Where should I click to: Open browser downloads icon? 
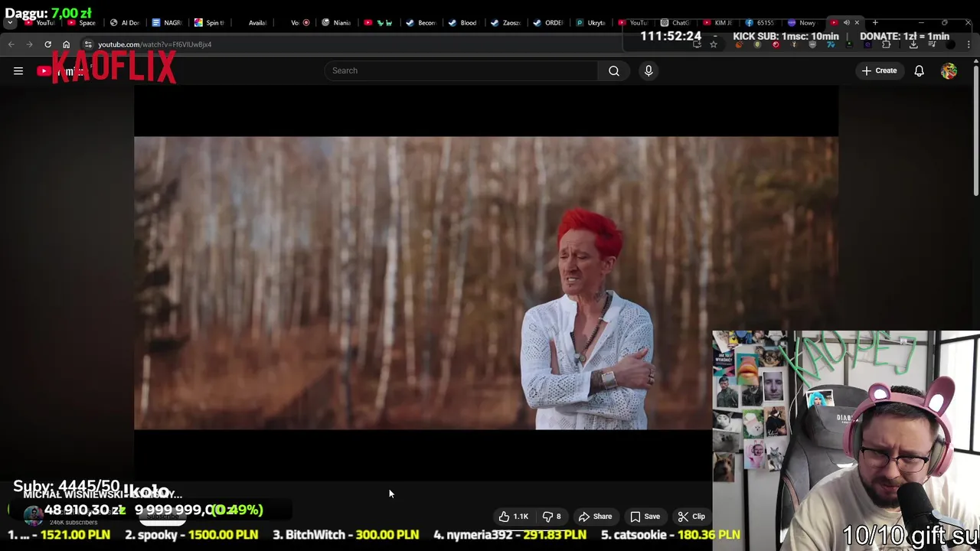913,44
